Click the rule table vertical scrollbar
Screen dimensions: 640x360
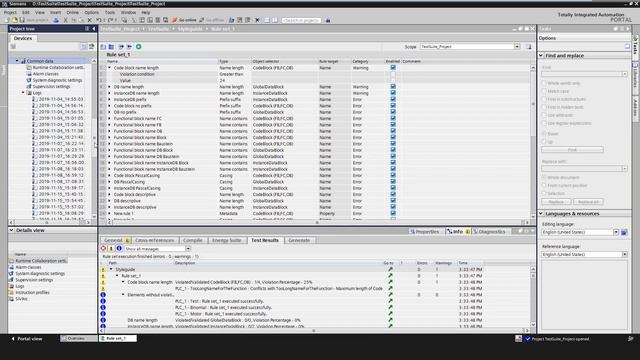pos(533,141)
